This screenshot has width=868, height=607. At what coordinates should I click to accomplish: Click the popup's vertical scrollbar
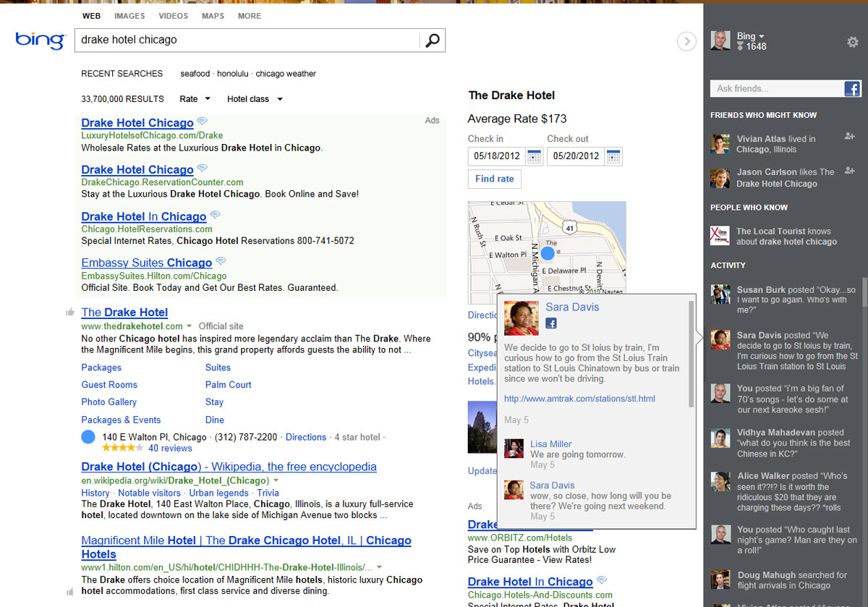692,355
